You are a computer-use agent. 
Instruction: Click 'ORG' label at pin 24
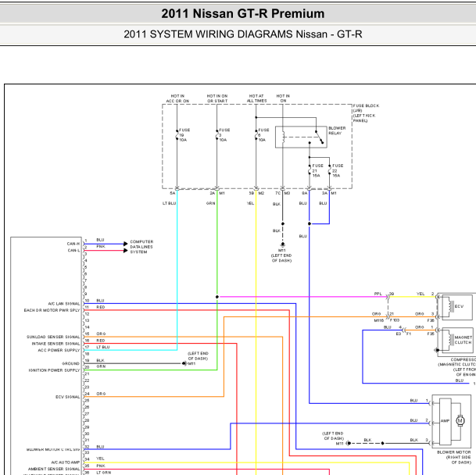coord(101,394)
